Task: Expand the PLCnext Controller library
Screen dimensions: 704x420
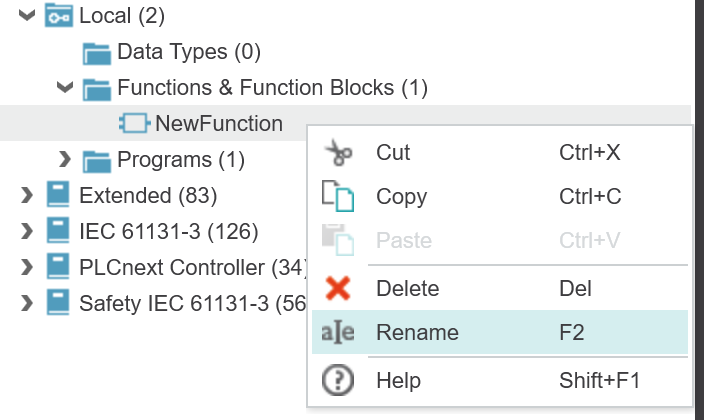Action: point(27,267)
